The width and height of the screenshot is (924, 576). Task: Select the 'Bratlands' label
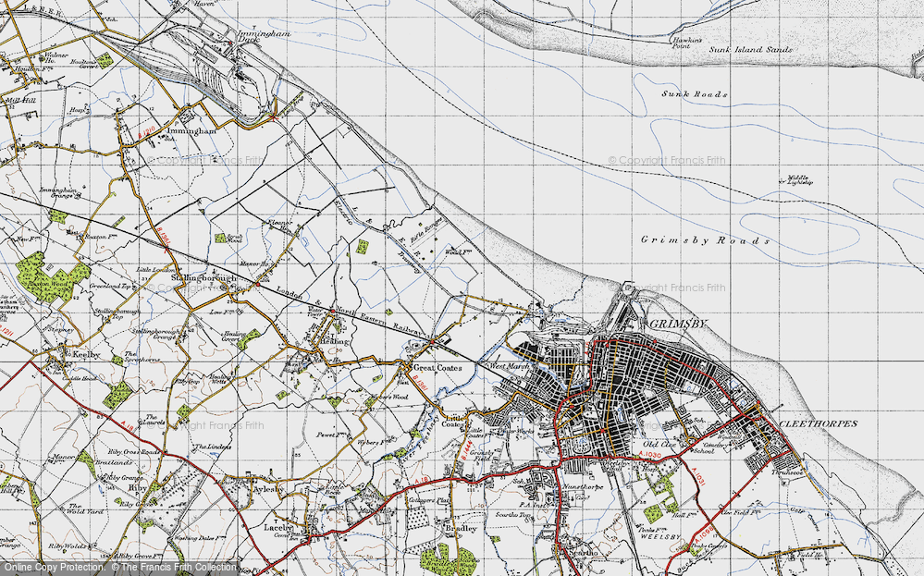coord(115,462)
